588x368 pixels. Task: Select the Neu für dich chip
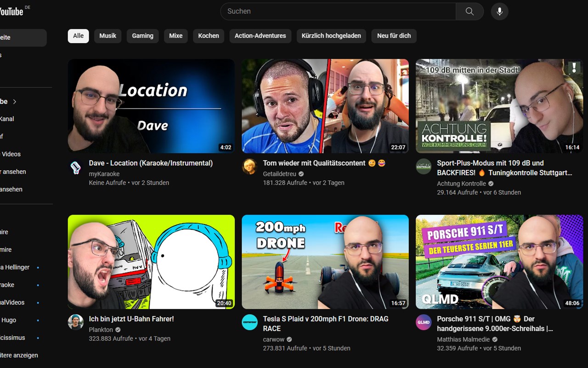pos(394,36)
